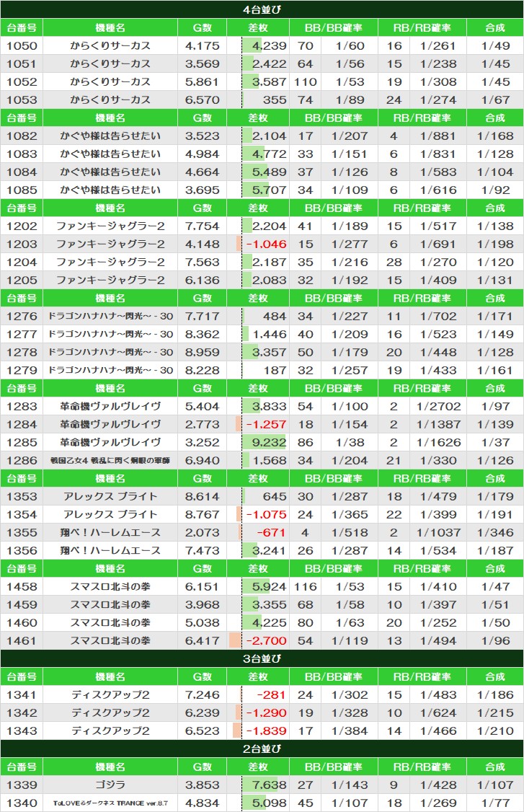Click the combined rate 1/37
Image resolution: width=524 pixels, height=812 pixels.
495,442
